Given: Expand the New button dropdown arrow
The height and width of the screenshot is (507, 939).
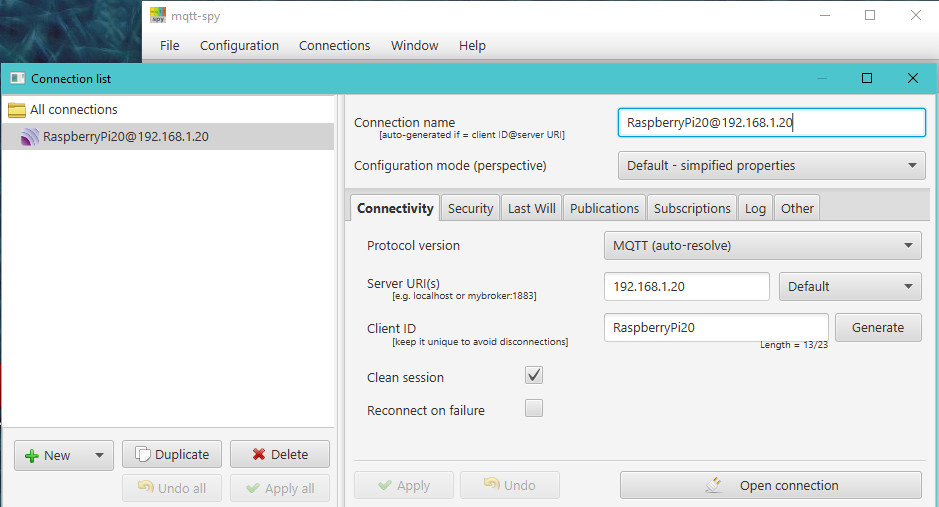Looking at the screenshot, I should 98,455.
